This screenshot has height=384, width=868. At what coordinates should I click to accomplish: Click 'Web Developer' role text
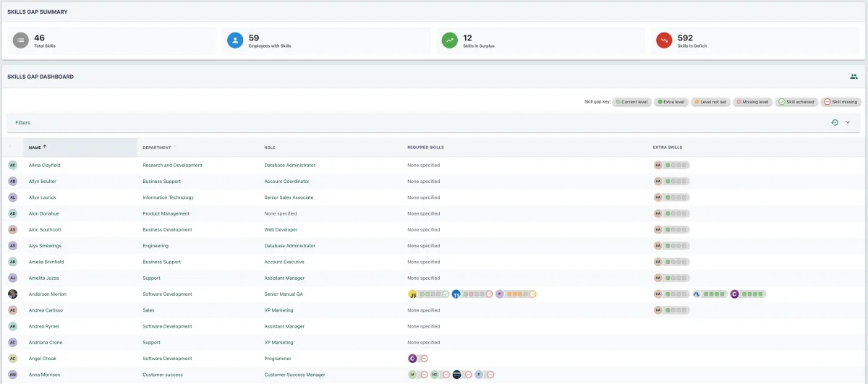pyautogui.click(x=281, y=230)
